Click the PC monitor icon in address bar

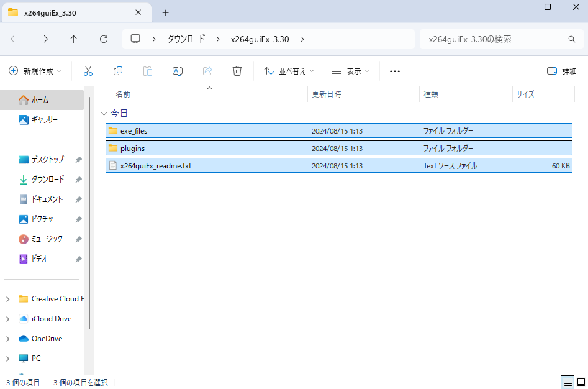[135, 39]
